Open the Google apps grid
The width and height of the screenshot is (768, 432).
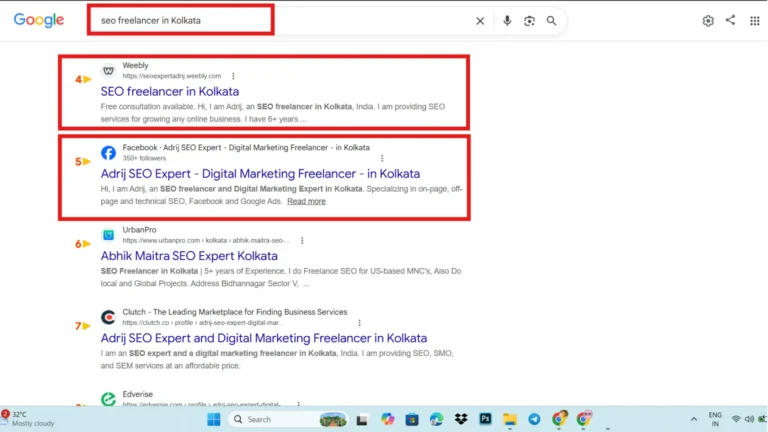tap(755, 21)
